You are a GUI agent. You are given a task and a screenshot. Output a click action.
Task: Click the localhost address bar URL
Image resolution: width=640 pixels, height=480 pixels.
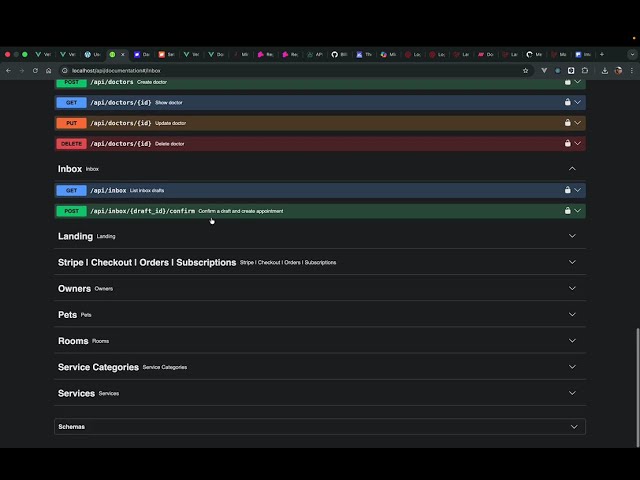point(116,71)
